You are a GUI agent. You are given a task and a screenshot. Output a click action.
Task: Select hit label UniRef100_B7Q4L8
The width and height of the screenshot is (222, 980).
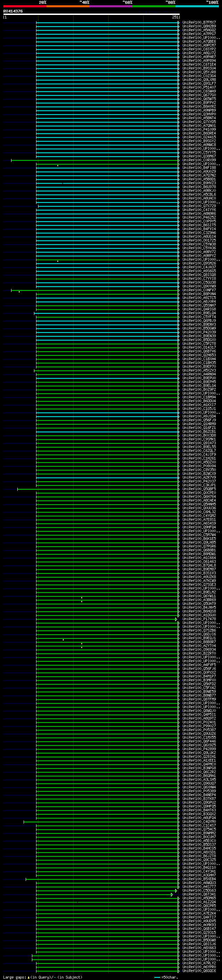pyautogui.click(x=199, y=565)
